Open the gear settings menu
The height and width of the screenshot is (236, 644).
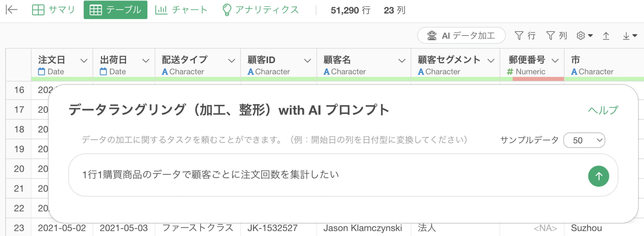point(584,36)
